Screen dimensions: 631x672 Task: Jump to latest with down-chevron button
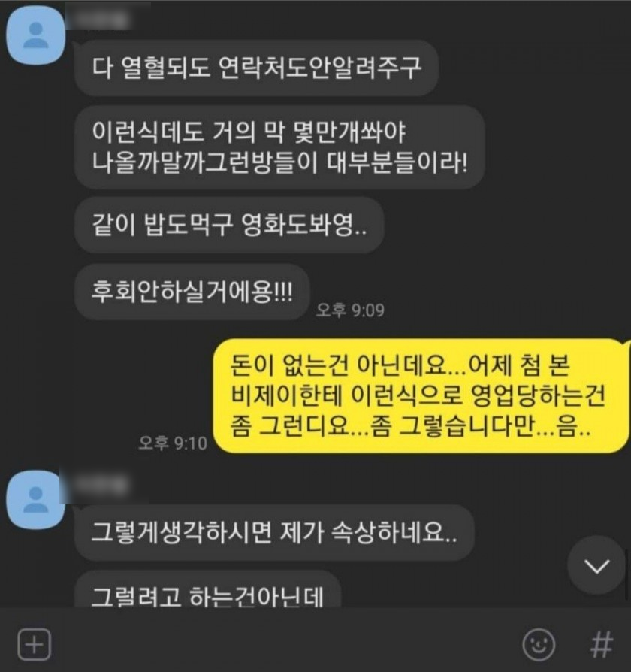[x=596, y=565]
